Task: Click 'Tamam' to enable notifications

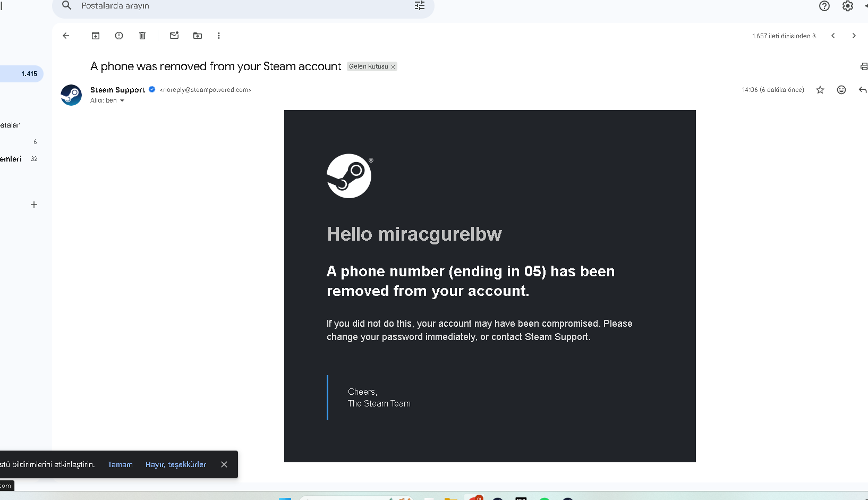Action: [120, 464]
